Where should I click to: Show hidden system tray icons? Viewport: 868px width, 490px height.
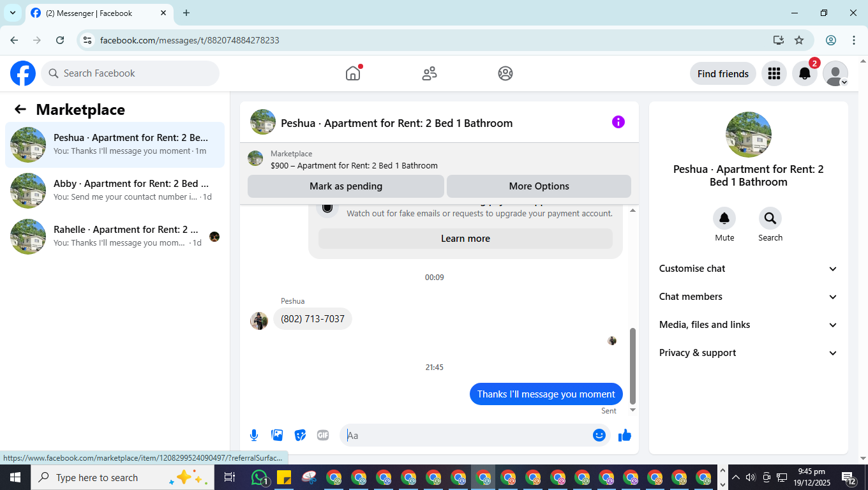tap(736, 477)
